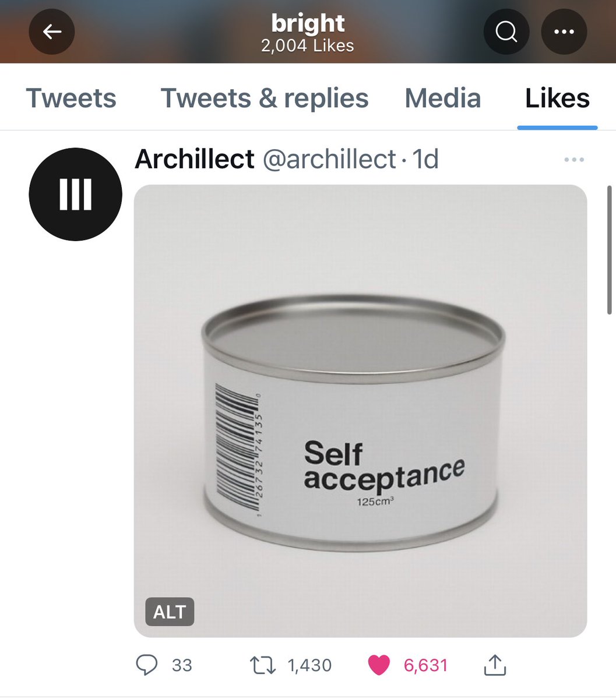The width and height of the screenshot is (616, 699).
Task: Unlike the tweet with the pink heart
Action: pos(379,665)
